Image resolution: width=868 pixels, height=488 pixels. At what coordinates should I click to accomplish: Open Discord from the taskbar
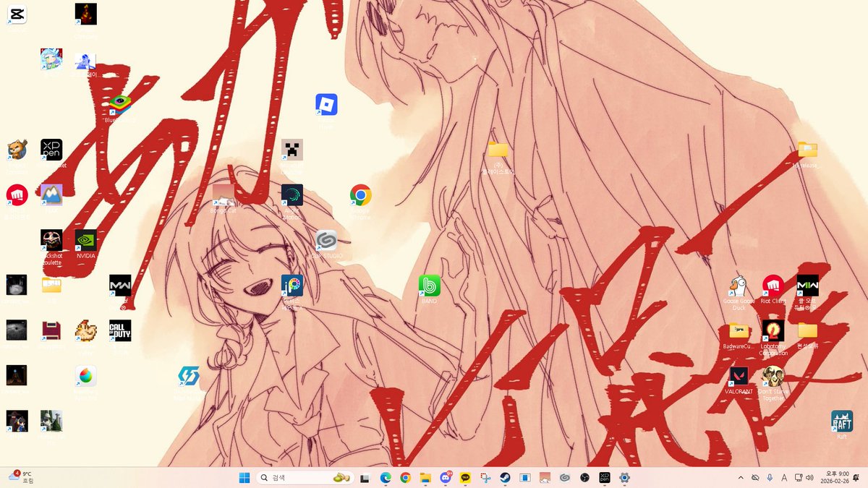(446, 477)
